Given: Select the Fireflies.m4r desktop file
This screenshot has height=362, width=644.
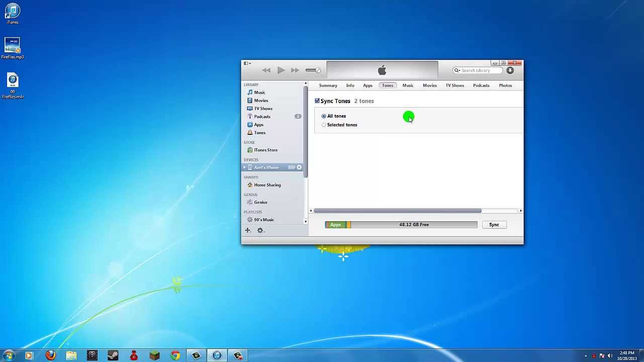Looking at the screenshot, I should (x=13, y=86).
